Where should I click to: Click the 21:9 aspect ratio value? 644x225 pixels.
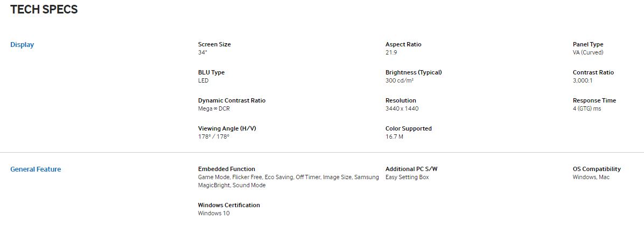coord(391,52)
